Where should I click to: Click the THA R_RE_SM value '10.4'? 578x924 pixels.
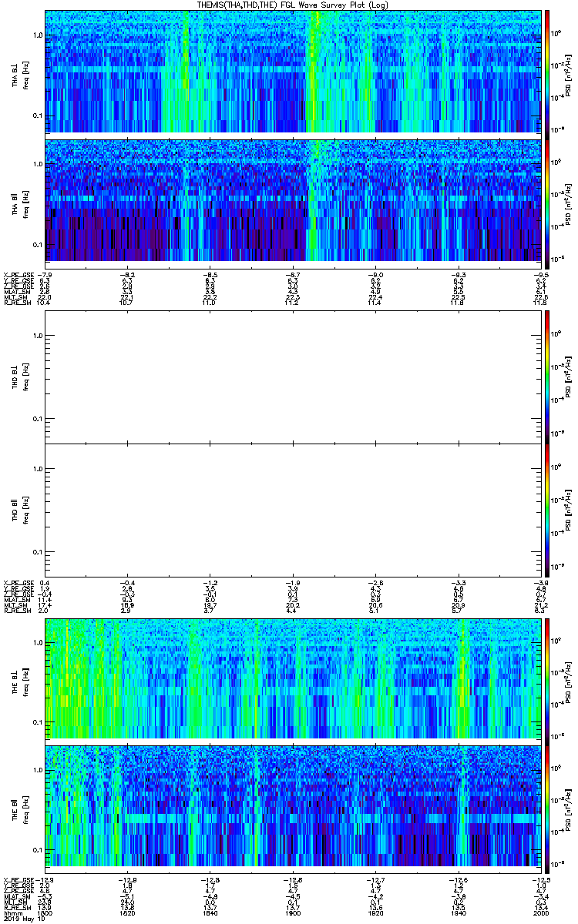coord(45,303)
